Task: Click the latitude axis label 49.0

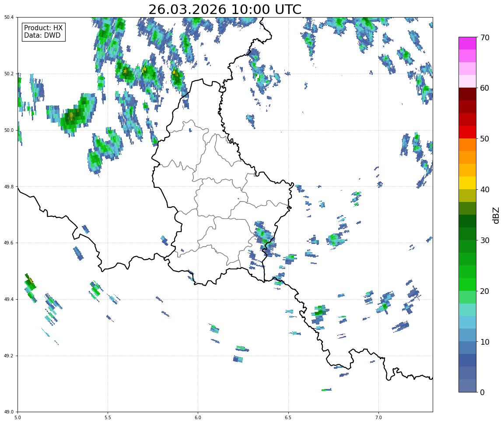Action: click(x=9, y=412)
